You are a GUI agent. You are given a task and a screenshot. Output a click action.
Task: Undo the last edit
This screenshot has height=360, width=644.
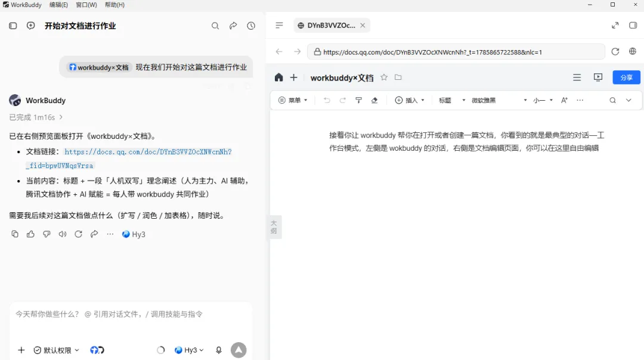pos(327,100)
